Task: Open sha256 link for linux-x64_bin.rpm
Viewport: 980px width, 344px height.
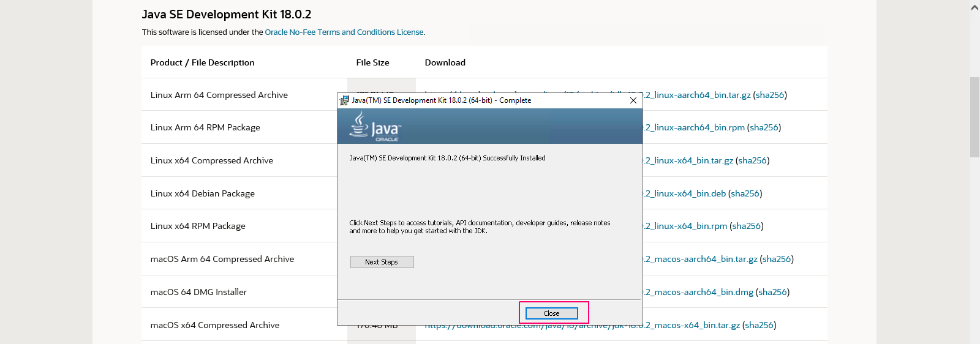Action: [746, 226]
